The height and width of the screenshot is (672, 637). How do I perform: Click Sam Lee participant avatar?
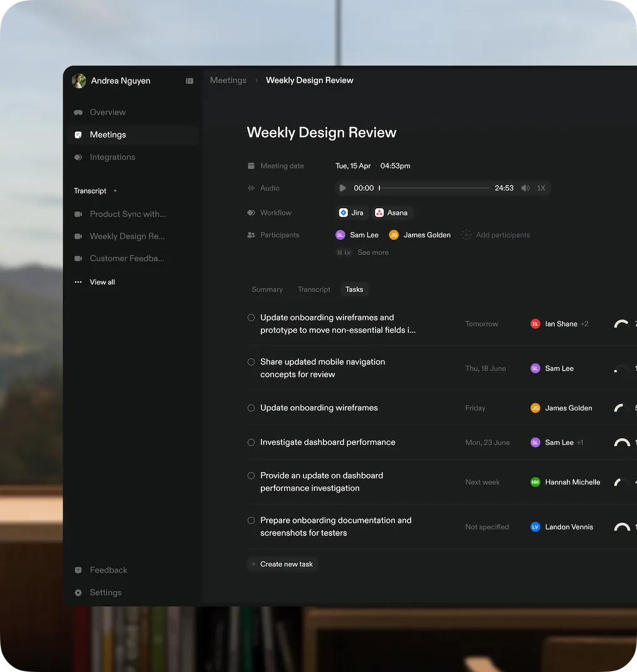pos(340,235)
